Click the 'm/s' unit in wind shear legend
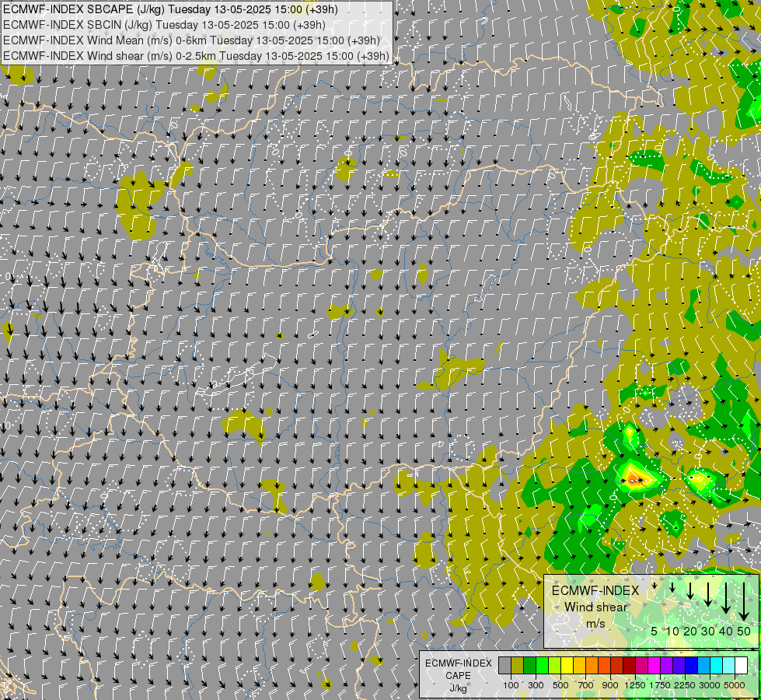 pyautogui.click(x=595, y=623)
